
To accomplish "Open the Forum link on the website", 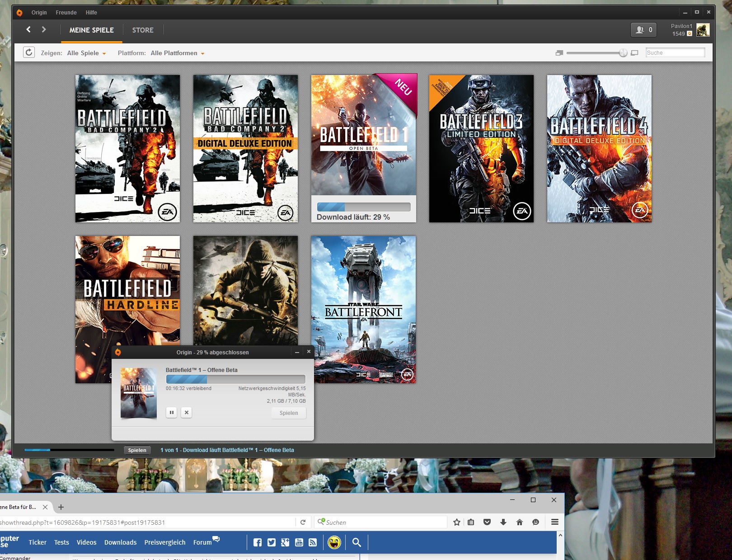I will [x=206, y=541].
